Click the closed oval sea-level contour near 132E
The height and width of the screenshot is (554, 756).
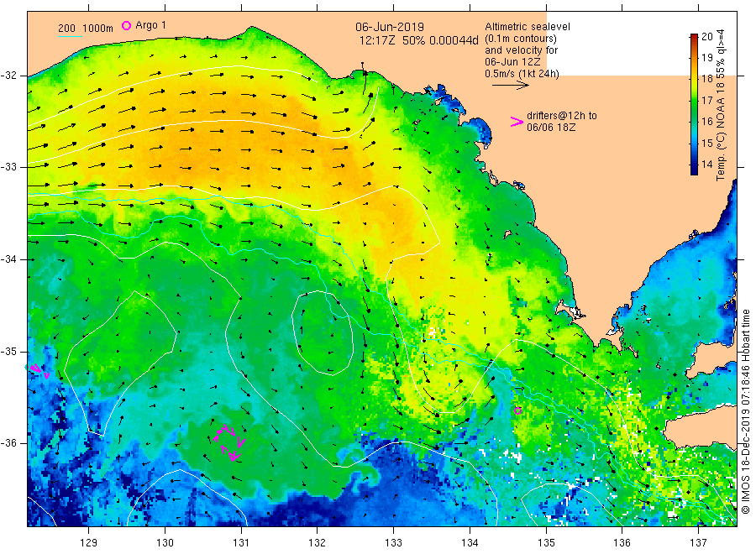[x=323, y=332]
